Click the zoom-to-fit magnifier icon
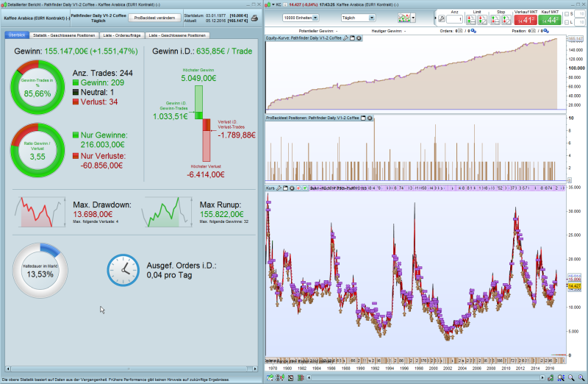 [561, 377]
